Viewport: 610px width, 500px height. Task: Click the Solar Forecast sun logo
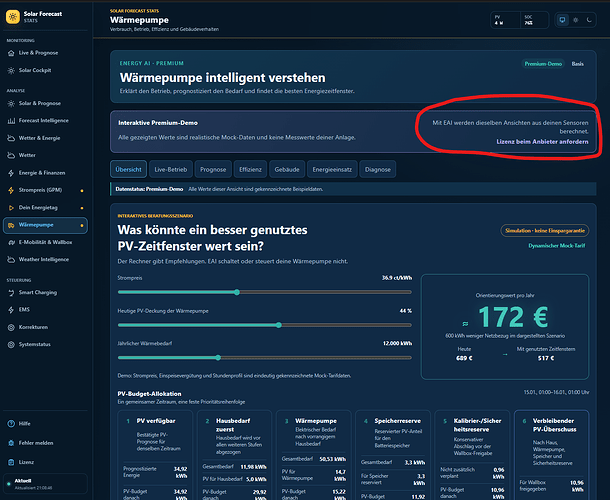(x=13, y=17)
